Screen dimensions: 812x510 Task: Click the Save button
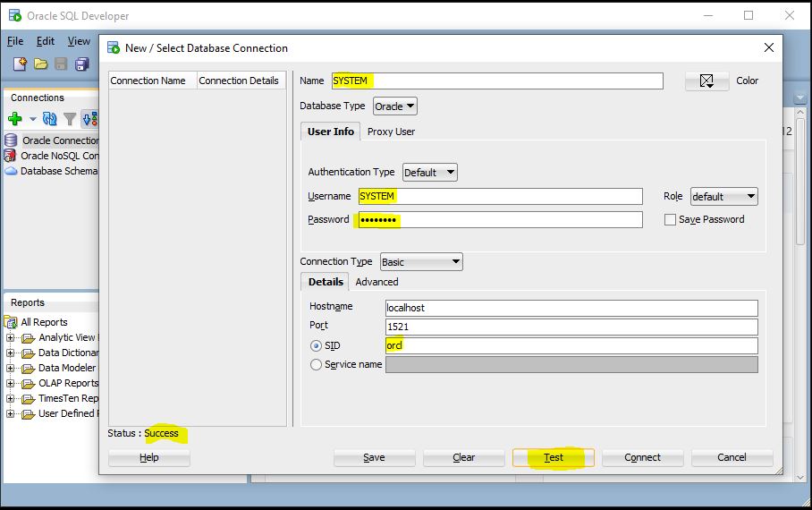[x=374, y=457]
